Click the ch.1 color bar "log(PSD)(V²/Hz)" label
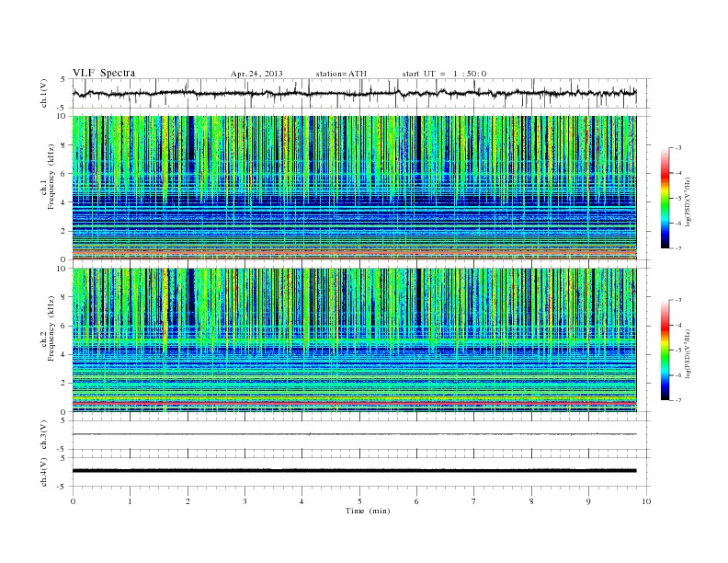 click(x=688, y=202)
